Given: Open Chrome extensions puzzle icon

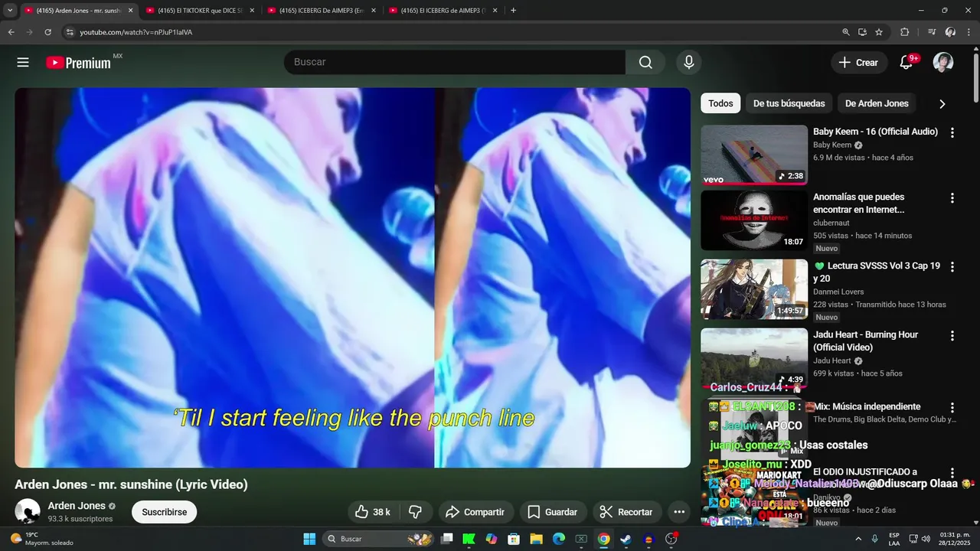Looking at the screenshot, I should coord(904,32).
